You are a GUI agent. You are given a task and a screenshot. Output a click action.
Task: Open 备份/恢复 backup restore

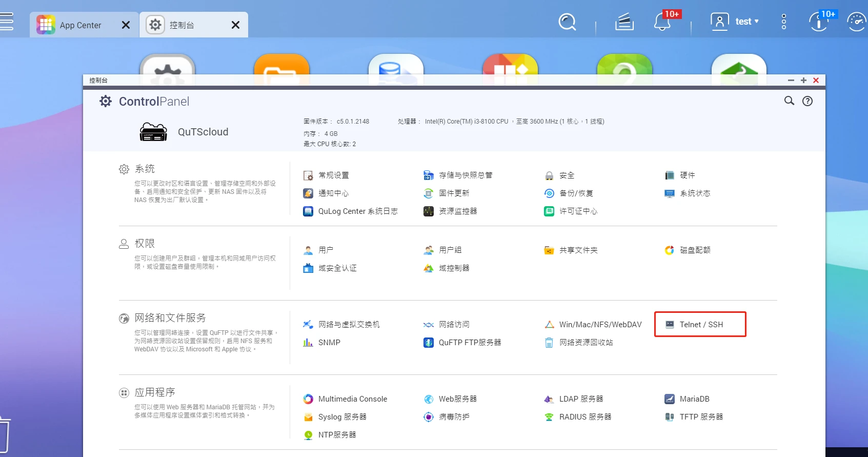[569, 193]
